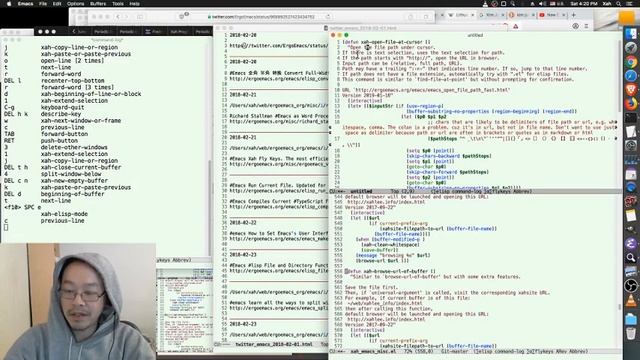Open the Help menu
This screenshot has width=640, height=360.
pos(134,4)
